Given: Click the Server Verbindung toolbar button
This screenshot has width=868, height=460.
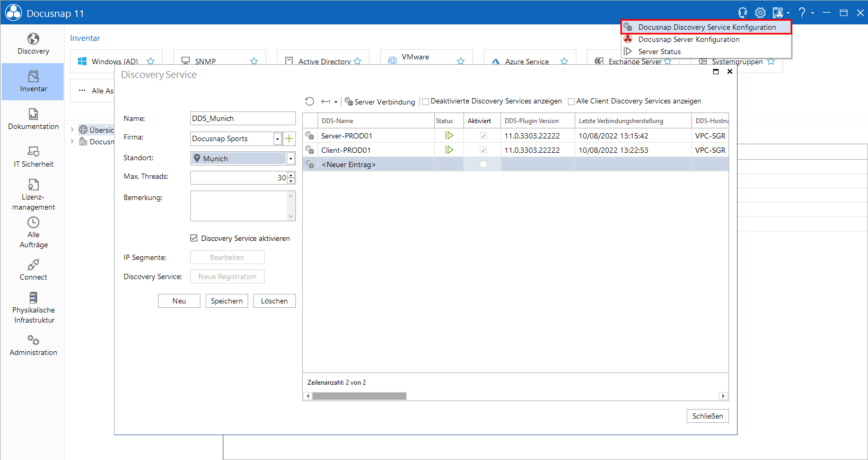Looking at the screenshot, I should [x=380, y=102].
